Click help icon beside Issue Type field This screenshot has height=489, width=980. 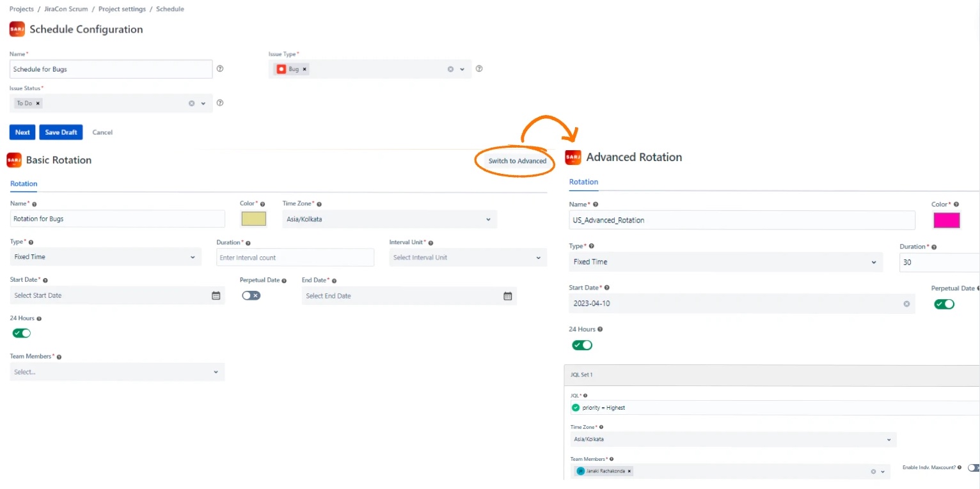click(479, 68)
